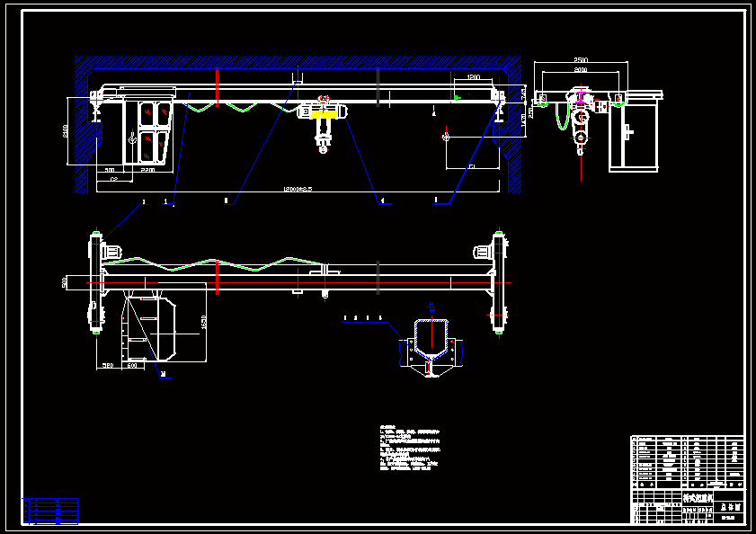Screen dimensions: 756x534
Task: Click the 桥式起重机 title in title block
Action: pos(698,498)
